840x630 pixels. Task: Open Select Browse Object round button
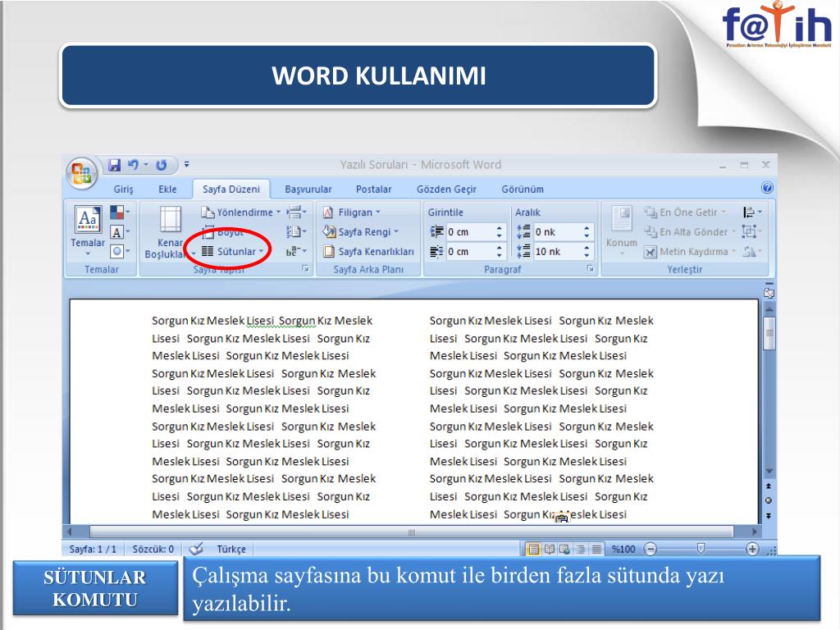click(769, 500)
